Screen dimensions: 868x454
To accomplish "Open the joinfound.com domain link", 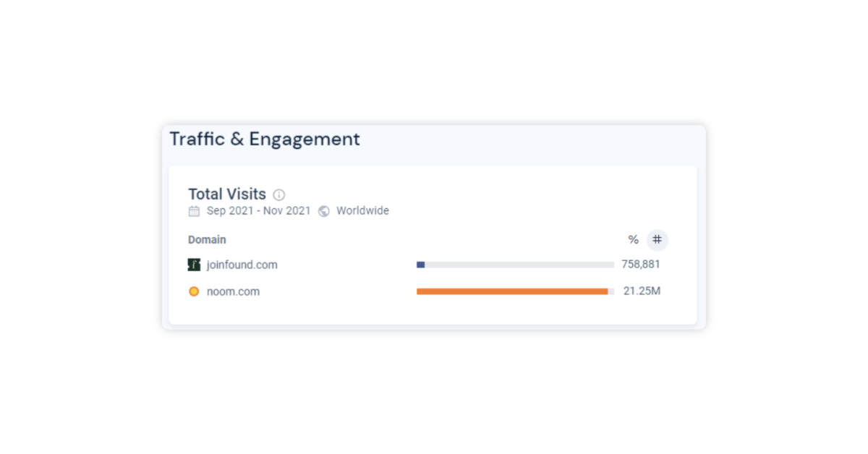I will [x=242, y=265].
